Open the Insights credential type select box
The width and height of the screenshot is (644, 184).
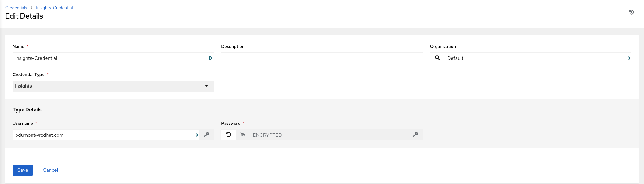113,86
